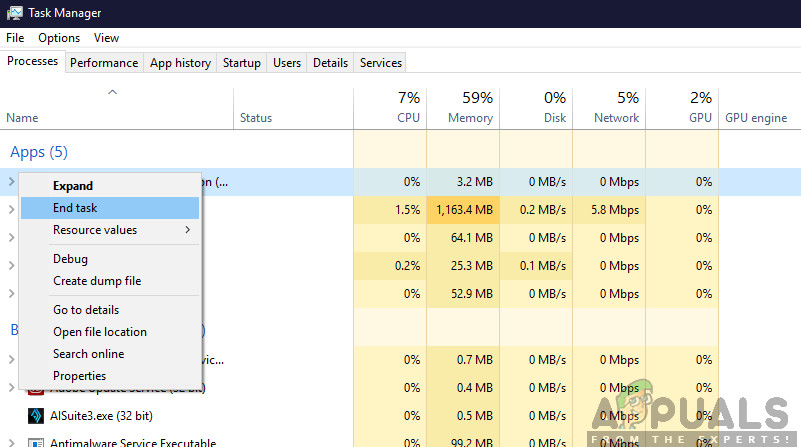Switch to the Performance tab

pos(104,63)
